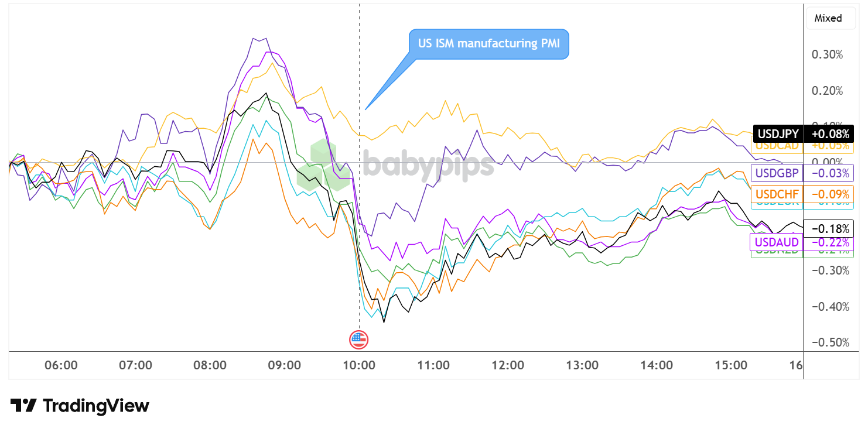
Task: Click the US flag event marker
Action: (358, 339)
